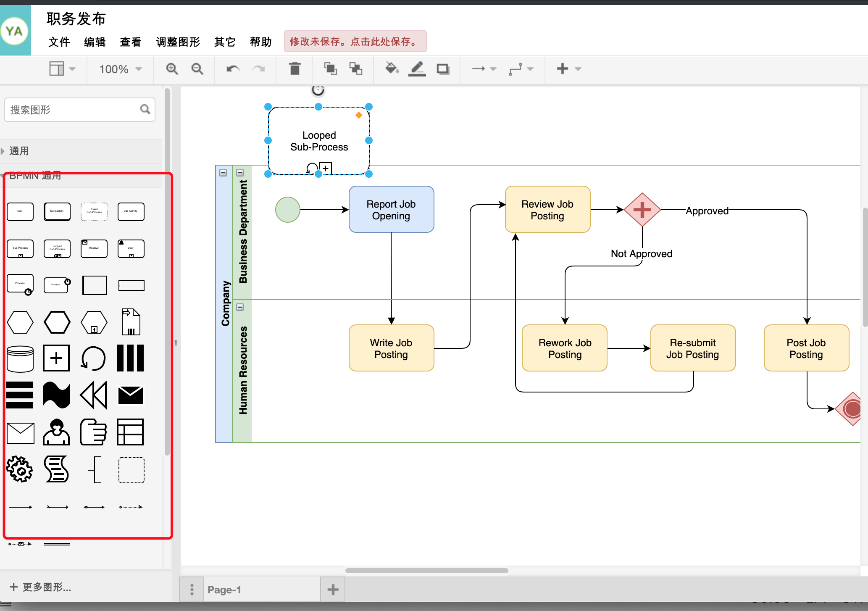
Task: Select the Looped Sub-Process shape
Action: [57, 248]
